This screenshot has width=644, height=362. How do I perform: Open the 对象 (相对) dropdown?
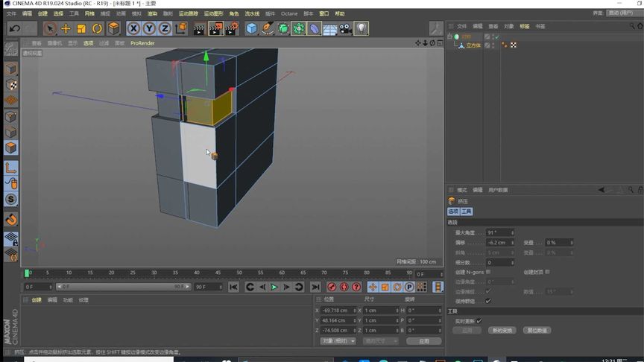coord(339,341)
